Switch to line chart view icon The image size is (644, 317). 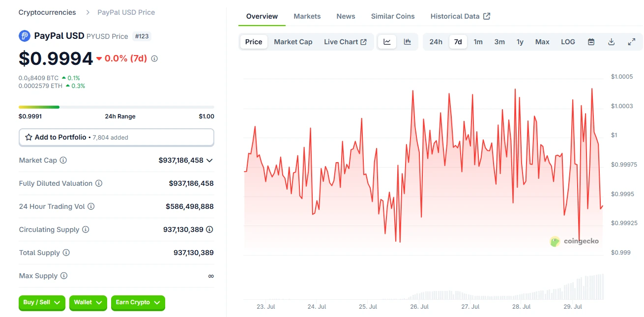coord(387,42)
